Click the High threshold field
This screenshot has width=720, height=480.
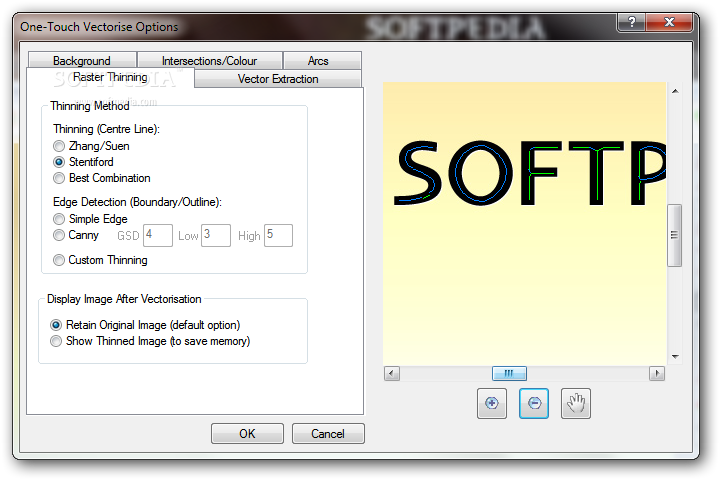[x=278, y=236]
